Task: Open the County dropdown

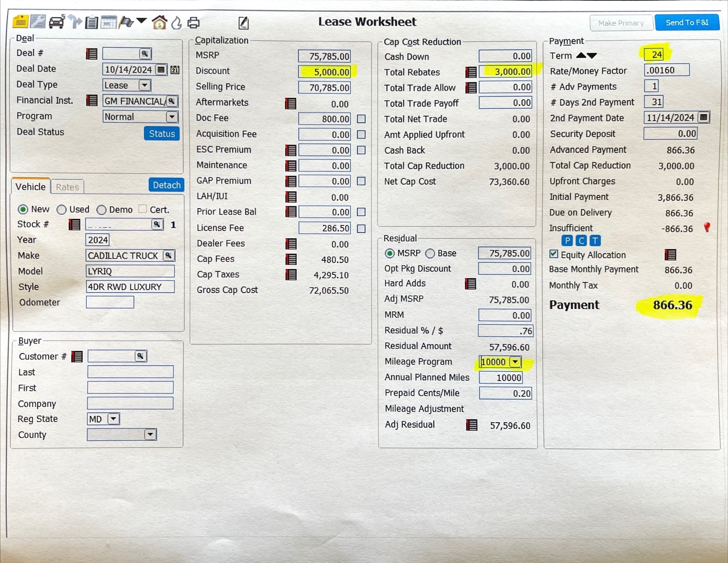Action: [150, 434]
